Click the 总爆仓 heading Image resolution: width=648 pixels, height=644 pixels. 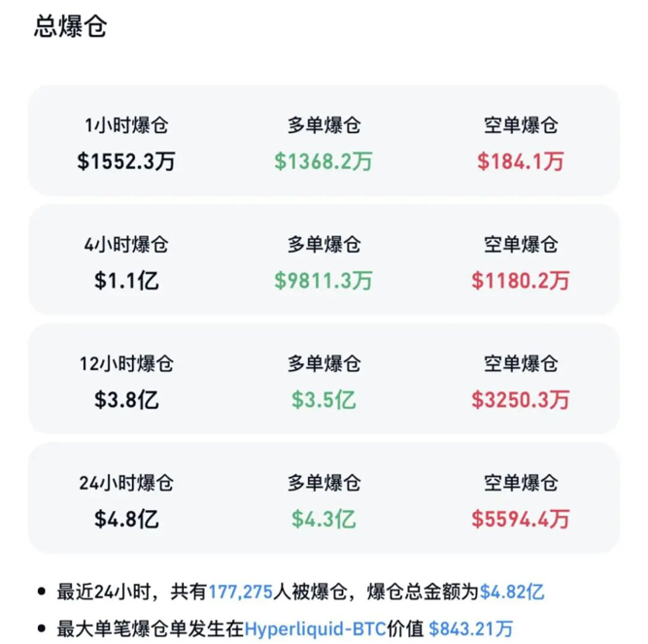[x=70, y=26]
